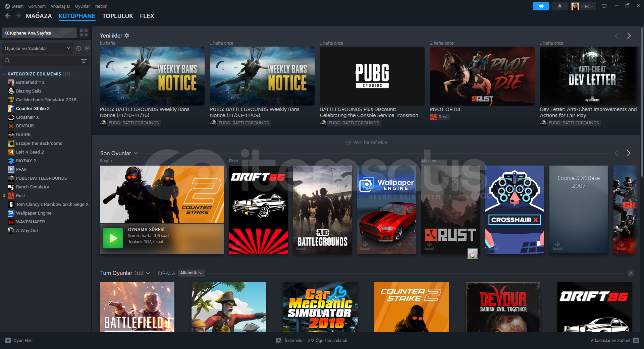Screen dimensions: 644x349
Task: Open the Alfabetik sort dropdown
Action: tap(191, 273)
